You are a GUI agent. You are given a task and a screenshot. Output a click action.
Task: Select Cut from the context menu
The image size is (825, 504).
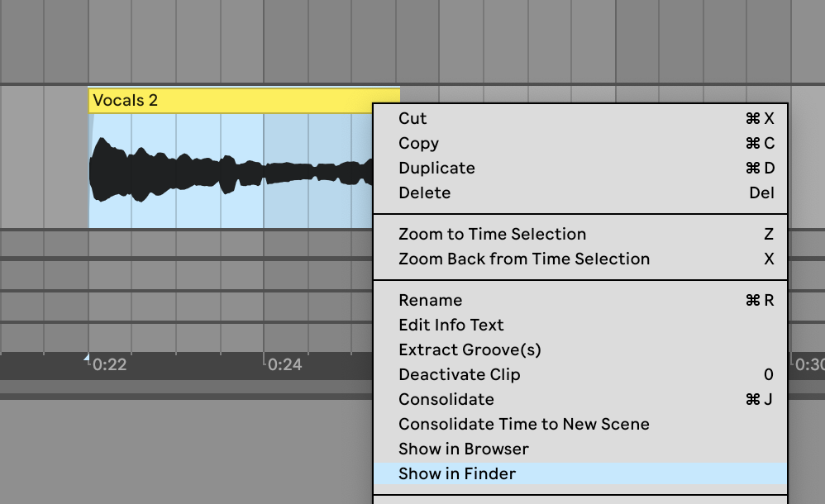coord(413,118)
